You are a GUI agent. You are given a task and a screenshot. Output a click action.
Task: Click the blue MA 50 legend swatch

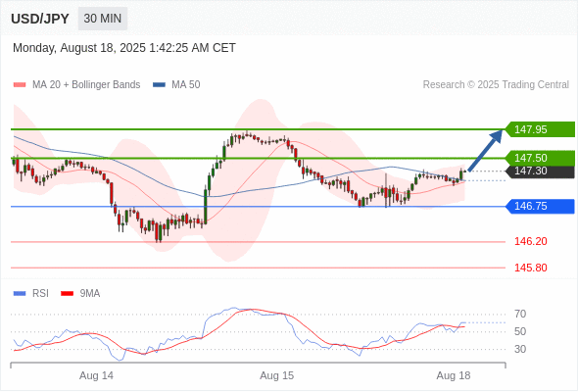point(159,85)
